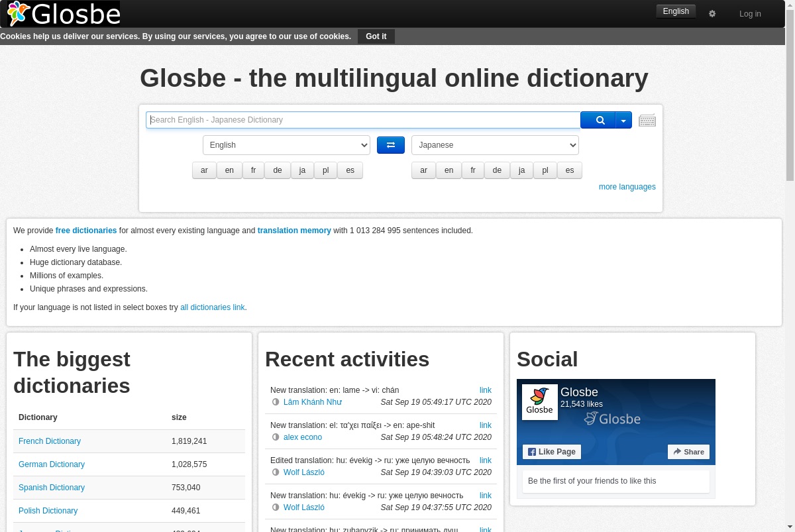Open Wolf László profile dated 04:37:55
Image resolution: width=795 pixels, height=532 pixels.
pyautogui.click(x=304, y=507)
